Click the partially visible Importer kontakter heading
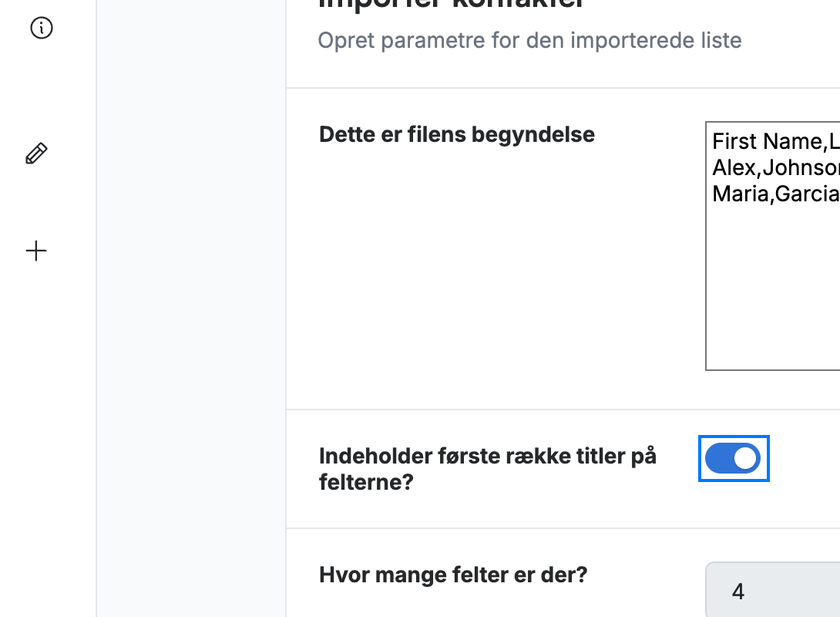The width and height of the screenshot is (840, 617). (451, 5)
